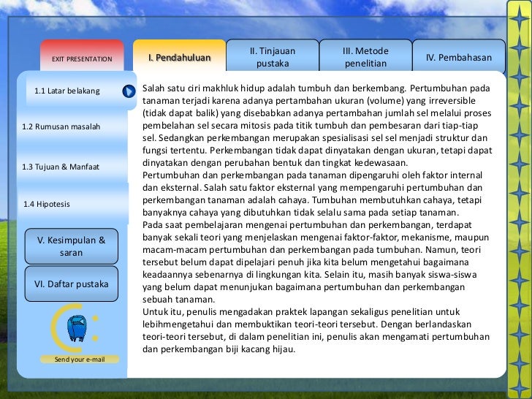This screenshot has width=532, height=399.
Task: Click the blue arrow icon beside Latar belakang
Action: click(x=129, y=91)
